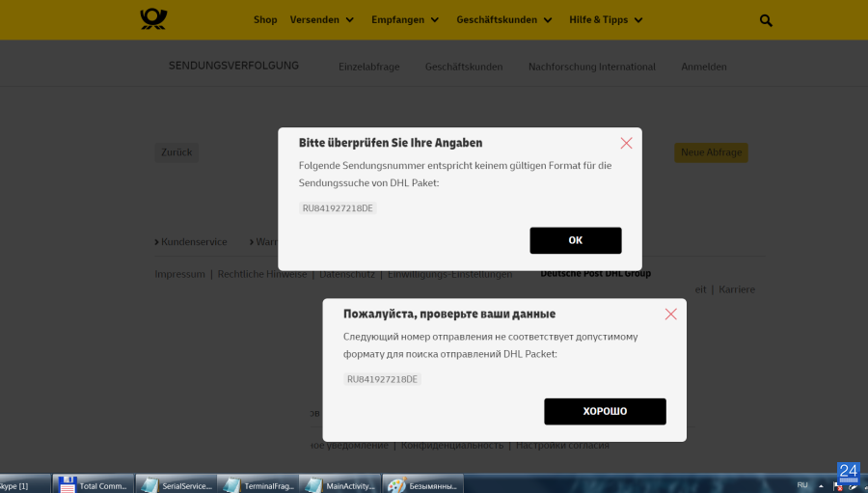Expand the Versenden dropdown

321,20
